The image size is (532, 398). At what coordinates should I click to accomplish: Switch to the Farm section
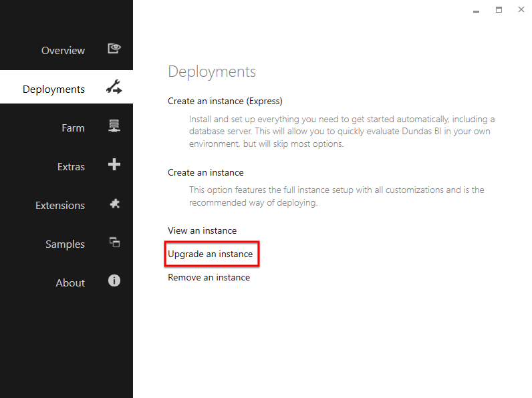click(73, 128)
